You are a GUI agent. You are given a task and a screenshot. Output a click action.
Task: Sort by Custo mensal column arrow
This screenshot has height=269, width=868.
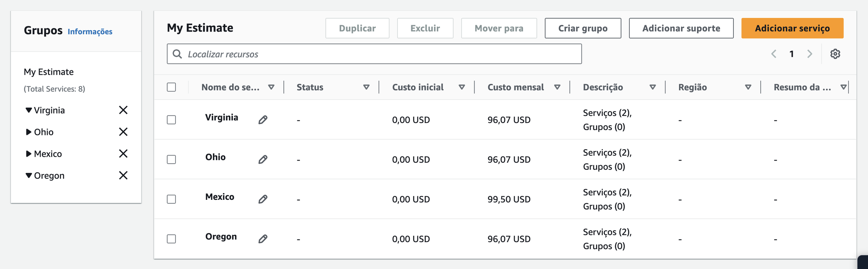click(557, 87)
